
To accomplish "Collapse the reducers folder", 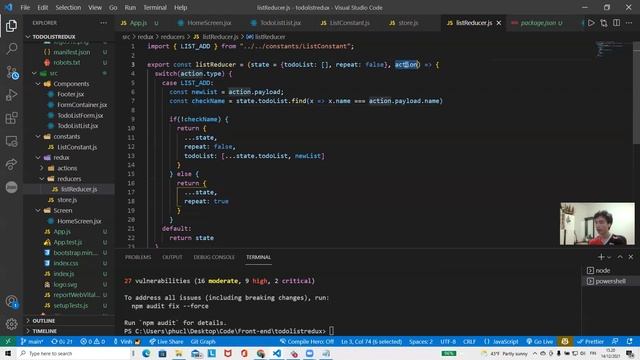I will (42, 179).
